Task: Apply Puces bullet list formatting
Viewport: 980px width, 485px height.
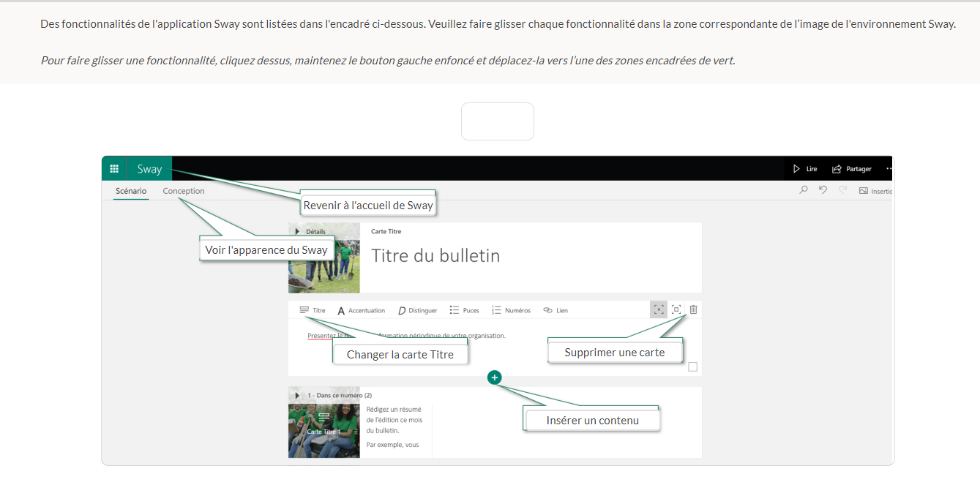Action: [464, 310]
